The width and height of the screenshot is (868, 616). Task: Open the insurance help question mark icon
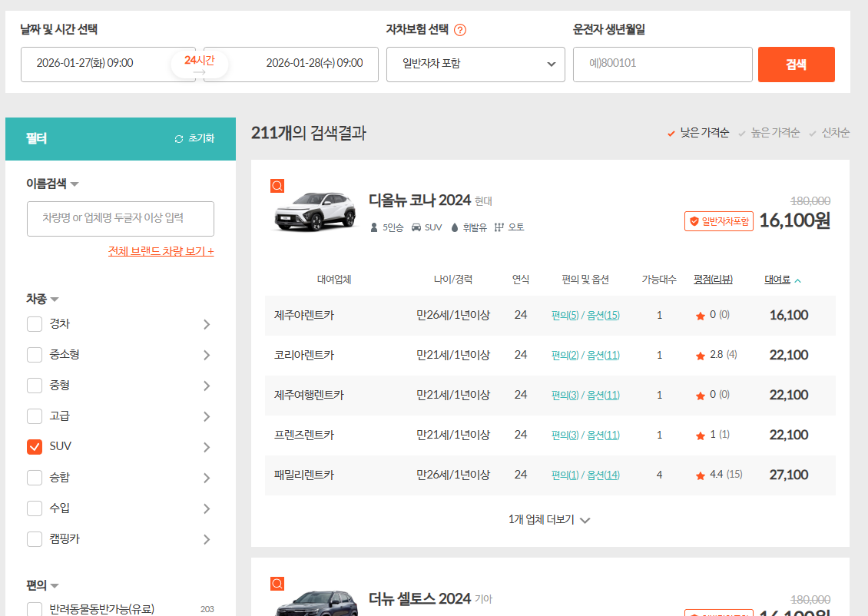(460, 30)
